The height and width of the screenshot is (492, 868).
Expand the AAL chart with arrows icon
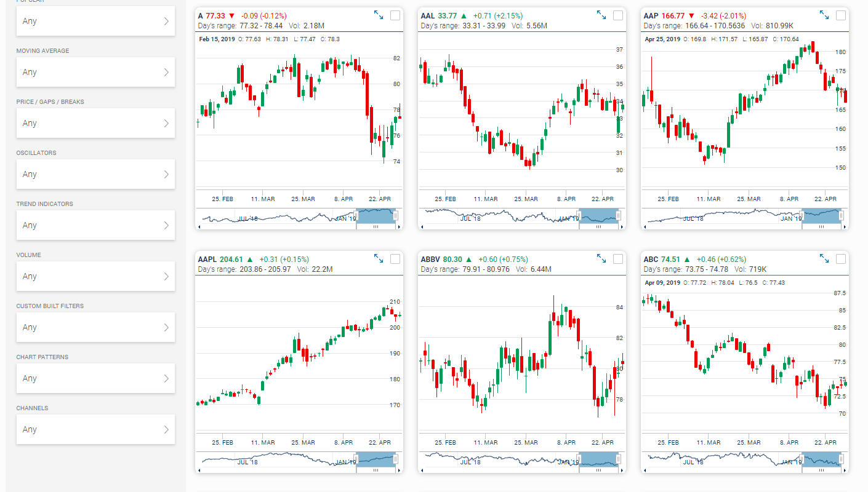click(x=601, y=15)
